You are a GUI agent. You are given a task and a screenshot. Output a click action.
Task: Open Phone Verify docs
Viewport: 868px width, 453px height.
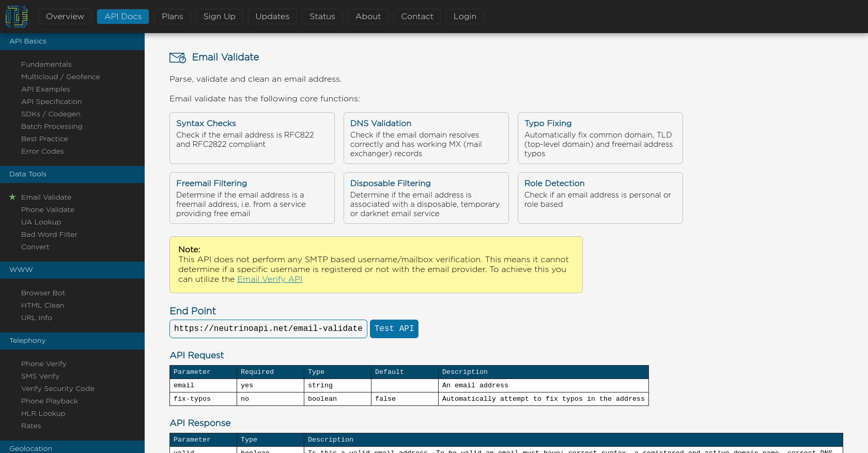(44, 364)
